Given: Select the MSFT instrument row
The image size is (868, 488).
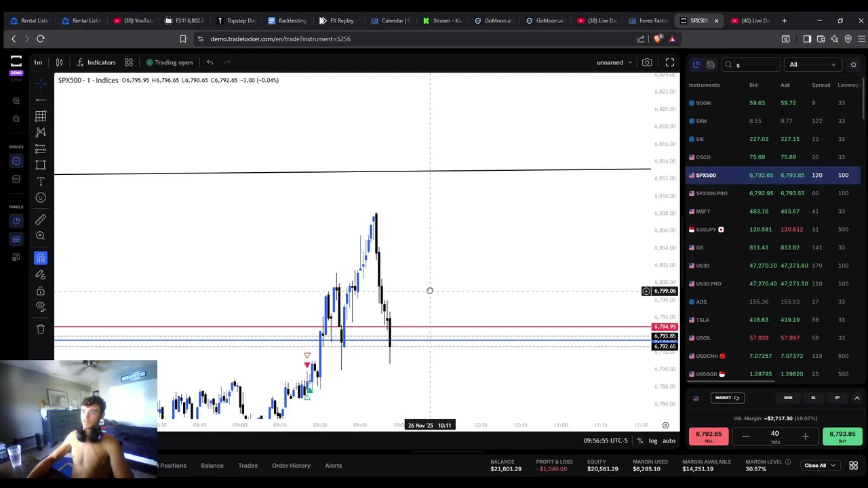Looking at the screenshot, I should pos(773,211).
